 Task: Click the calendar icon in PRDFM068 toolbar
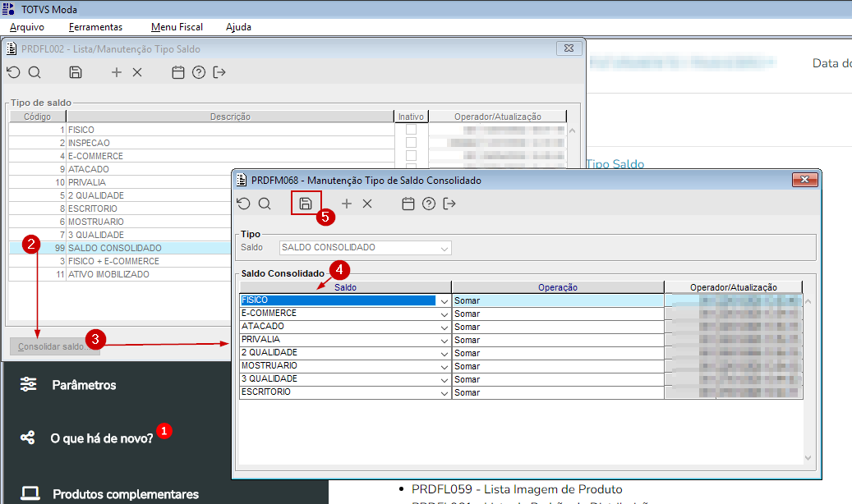coord(408,204)
